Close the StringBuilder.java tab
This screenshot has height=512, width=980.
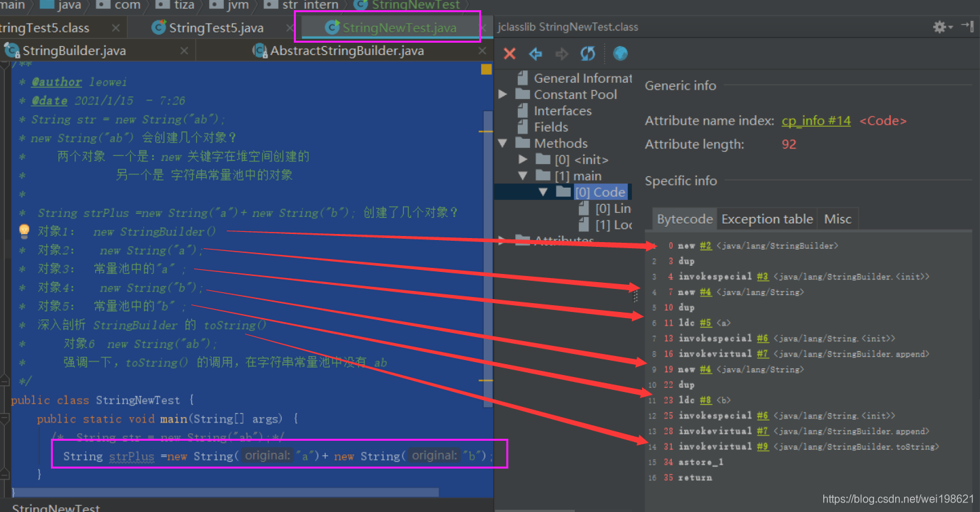pyautogui.click(x=185, y=51)
